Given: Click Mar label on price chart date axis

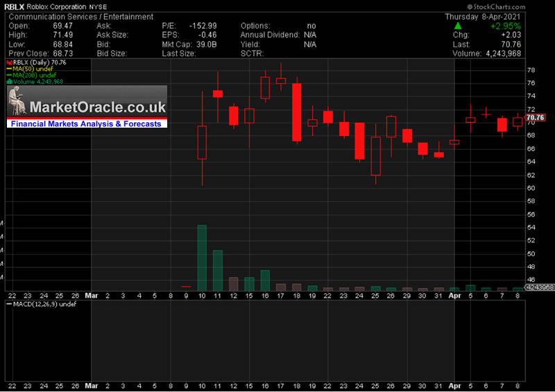Looking at the screenshot, I should (x=92, y=296).
